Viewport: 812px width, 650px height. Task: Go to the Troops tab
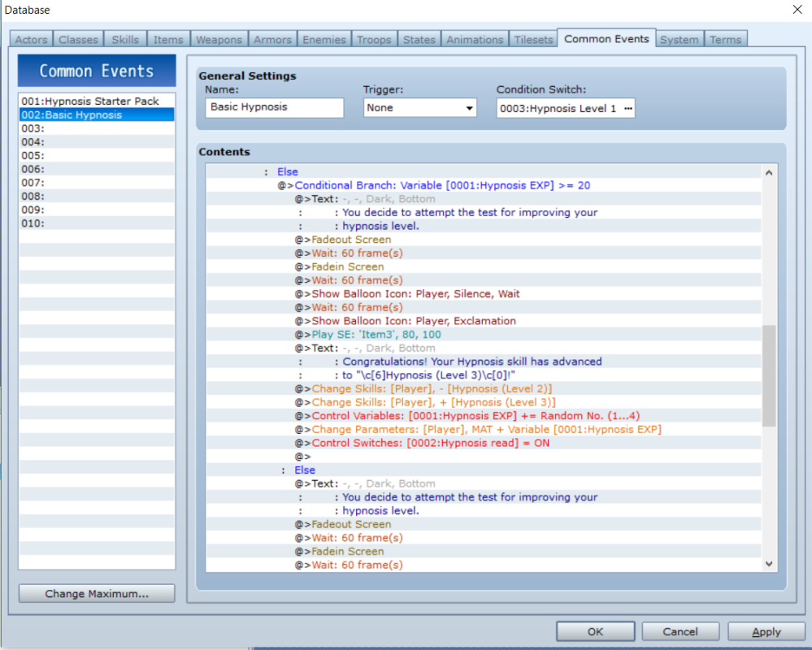tap(374, 39)
